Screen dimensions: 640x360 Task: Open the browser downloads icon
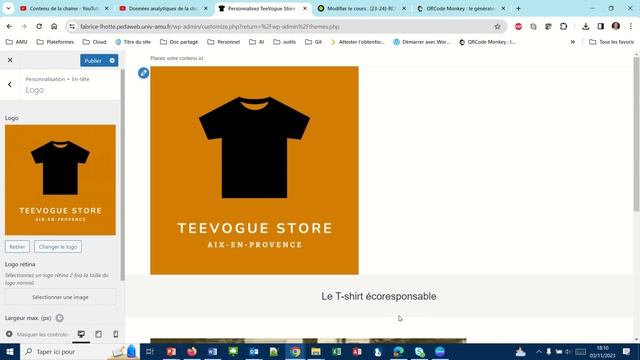click(x=586, y=27)
